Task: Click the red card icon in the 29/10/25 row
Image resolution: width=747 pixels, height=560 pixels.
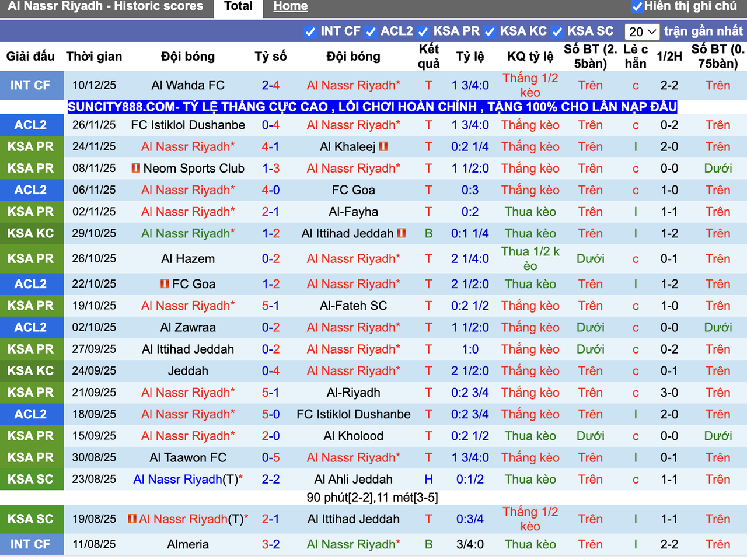Action: [x=402, y=233]
